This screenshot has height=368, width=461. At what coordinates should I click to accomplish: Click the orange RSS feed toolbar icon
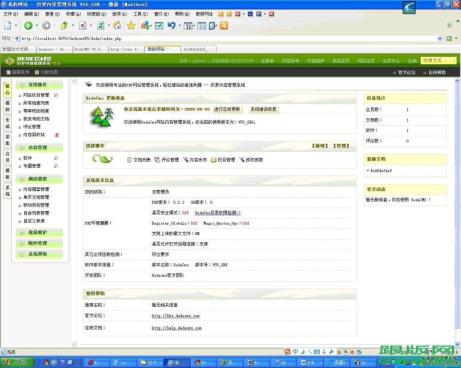[x=224, y=26]
